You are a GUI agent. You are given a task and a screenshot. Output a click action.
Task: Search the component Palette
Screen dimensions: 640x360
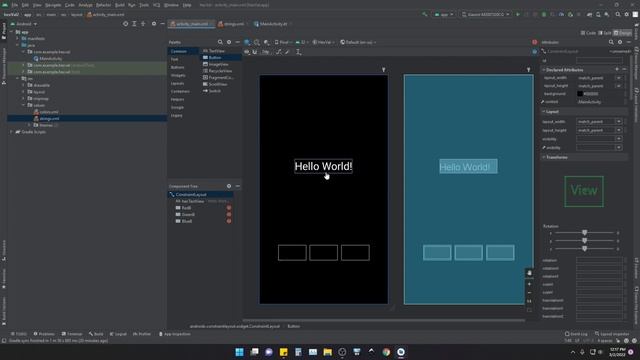coord(220,42)
